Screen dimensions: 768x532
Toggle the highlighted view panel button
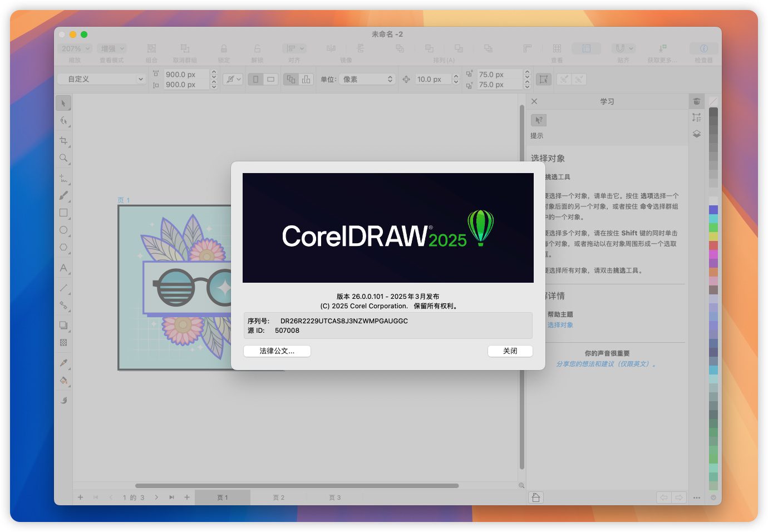click(x=587, y=48)
